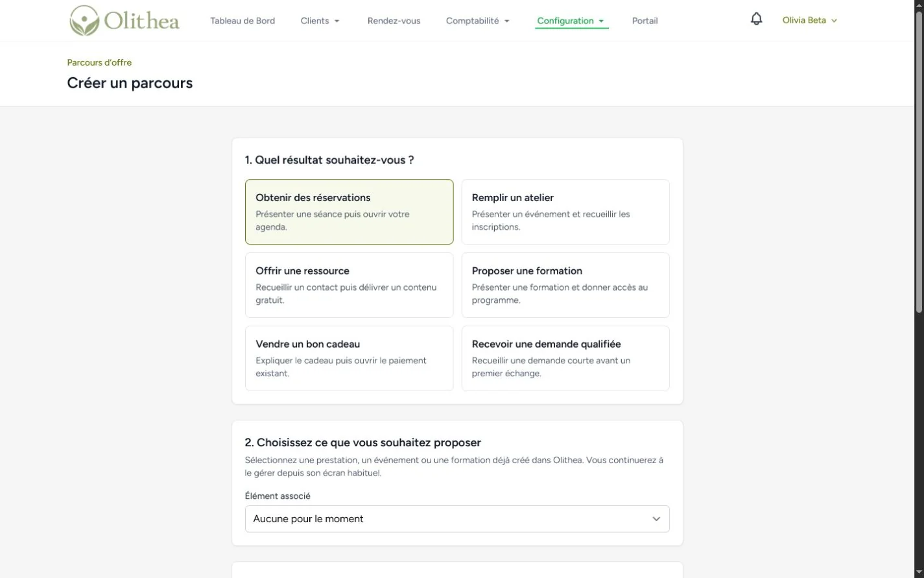The width and height of the screenshot is (924, 578).
Task: Open the Rendez-vous page
Action: [394, 21]
